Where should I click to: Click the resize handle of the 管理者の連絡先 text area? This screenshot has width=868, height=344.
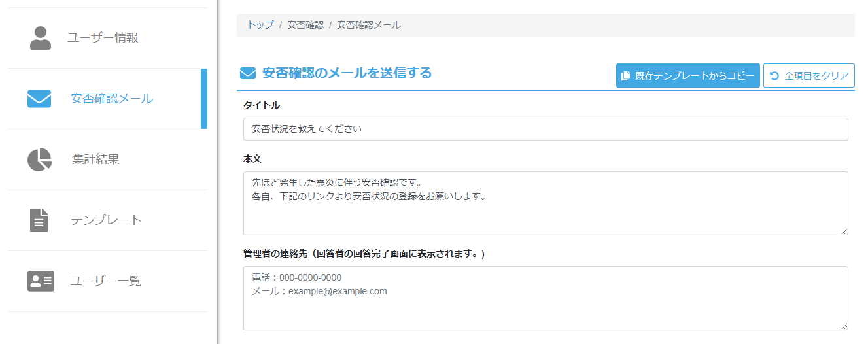pos(844,326)
